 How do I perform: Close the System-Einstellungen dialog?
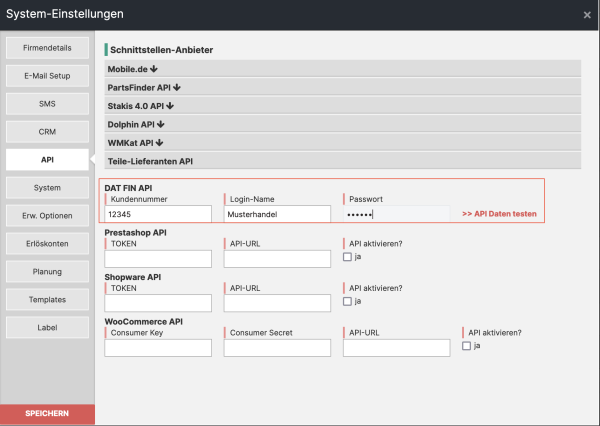[586, 15]
